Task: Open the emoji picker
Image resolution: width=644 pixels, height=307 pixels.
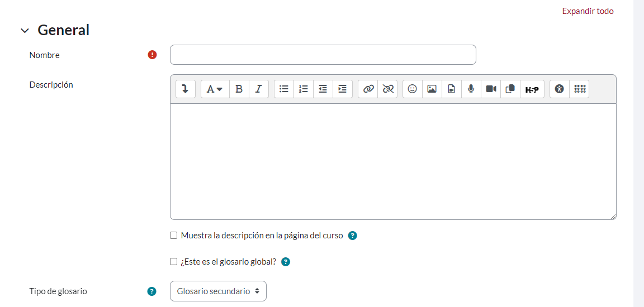Action: point(413,89)
